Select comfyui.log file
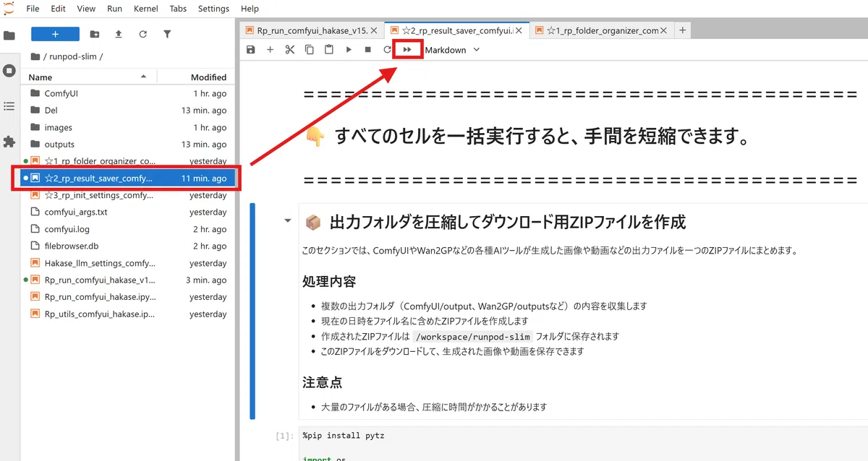The width and height of the screenshot is (868, 461). pos(127,229)
